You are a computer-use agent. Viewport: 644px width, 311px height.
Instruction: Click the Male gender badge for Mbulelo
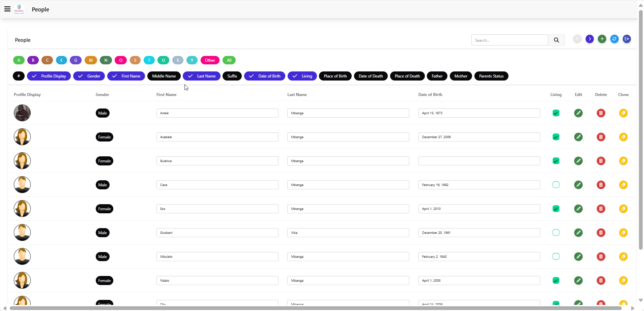pyautogui.click(x=103, y=256)
